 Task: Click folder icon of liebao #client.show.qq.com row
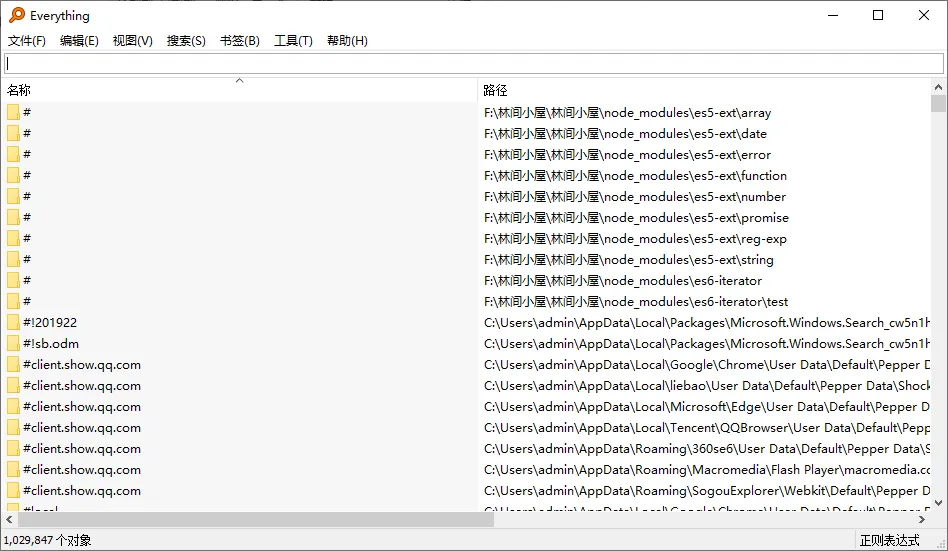pyautogui.click(x=13, y=385)
